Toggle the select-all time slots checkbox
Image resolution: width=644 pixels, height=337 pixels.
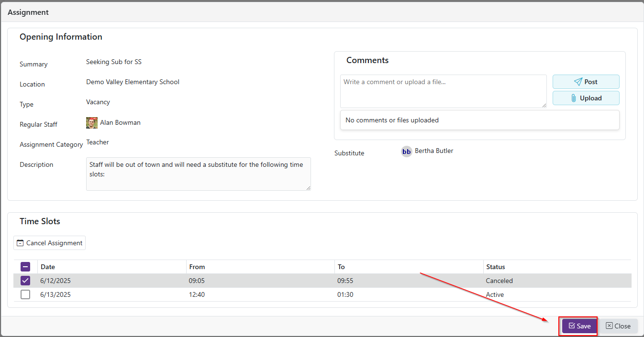25,267
